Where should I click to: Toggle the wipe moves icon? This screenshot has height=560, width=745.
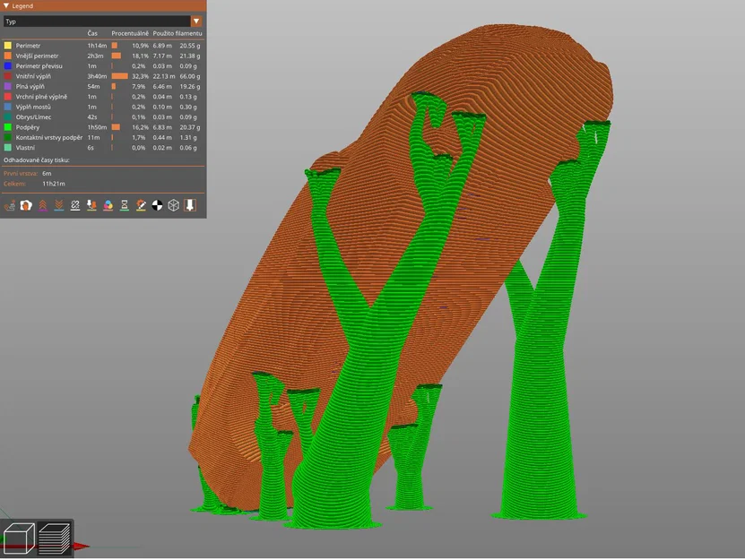tap(27, 204)
